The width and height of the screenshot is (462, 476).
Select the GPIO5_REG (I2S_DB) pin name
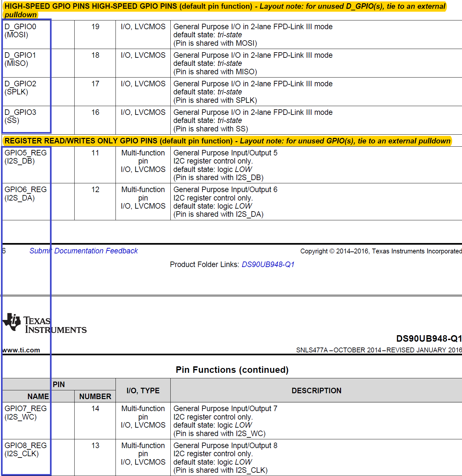click(x=26, y=157)
